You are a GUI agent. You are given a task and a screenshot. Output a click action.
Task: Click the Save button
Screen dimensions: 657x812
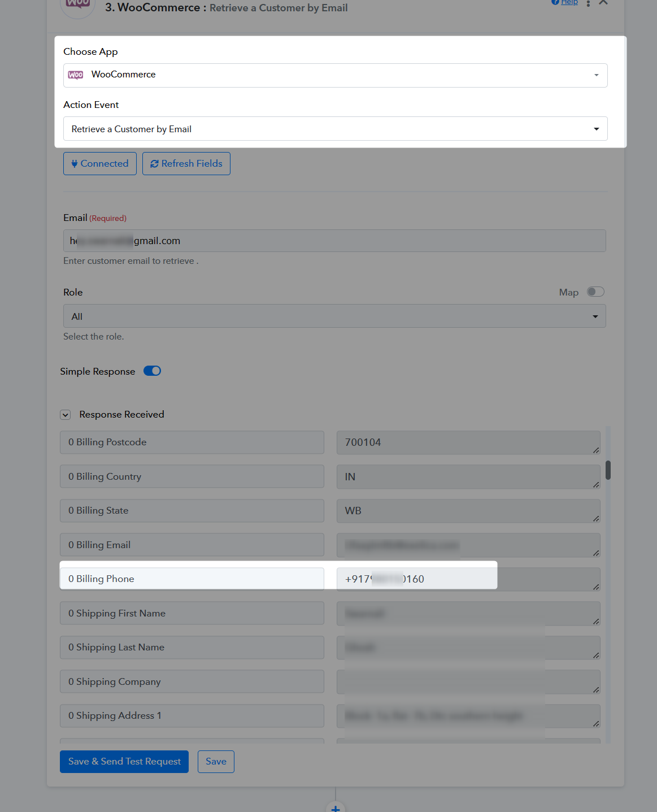[x=216, y=762]
